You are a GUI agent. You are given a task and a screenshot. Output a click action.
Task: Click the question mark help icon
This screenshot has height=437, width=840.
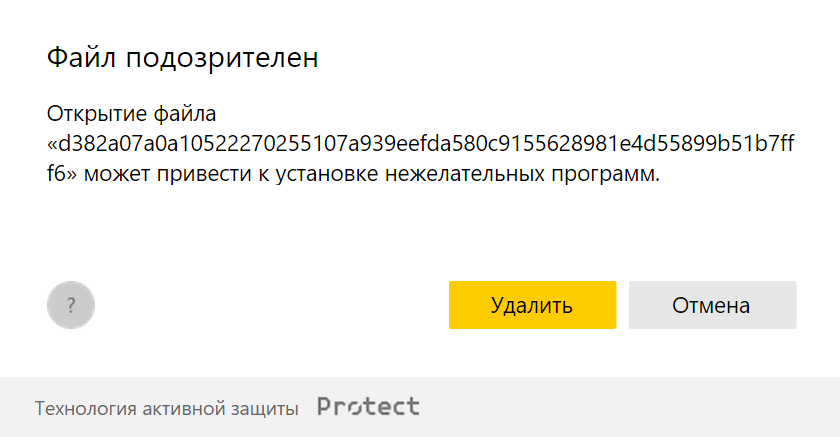pos(70,306)
